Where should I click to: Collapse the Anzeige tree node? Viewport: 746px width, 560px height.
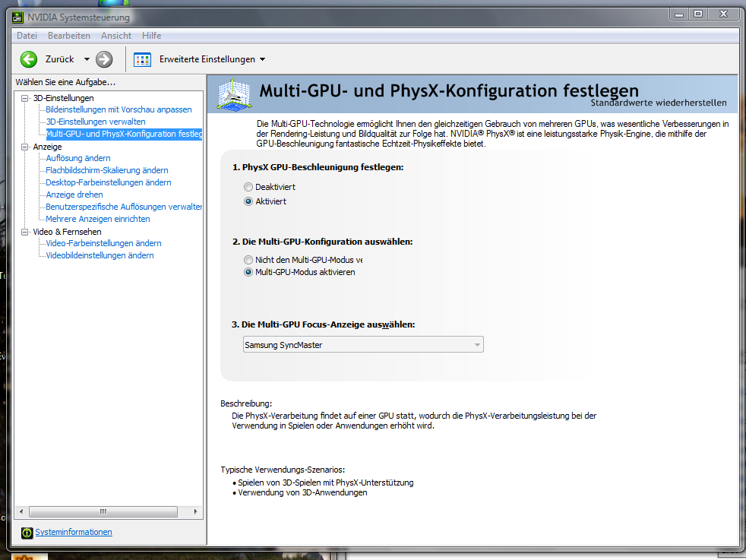click(25, 147)
